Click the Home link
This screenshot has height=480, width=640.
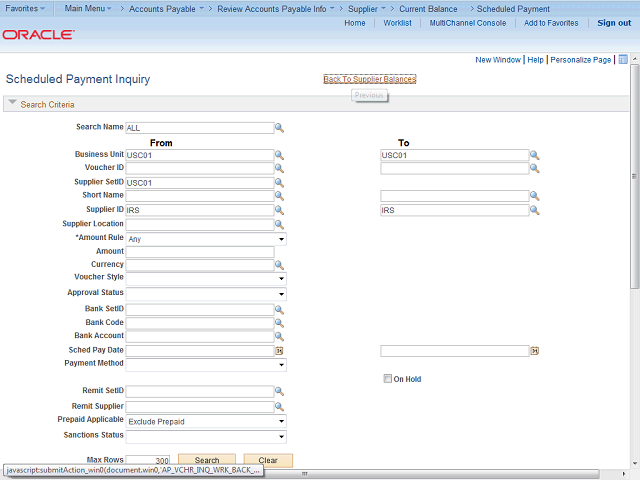(355, 23)
